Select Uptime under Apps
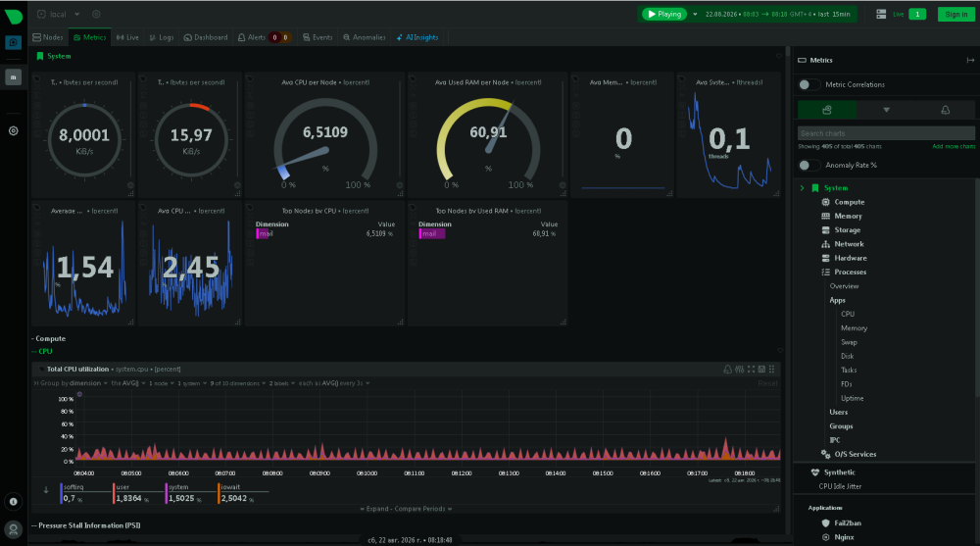The image size is (980, 546). coord(852,398)
